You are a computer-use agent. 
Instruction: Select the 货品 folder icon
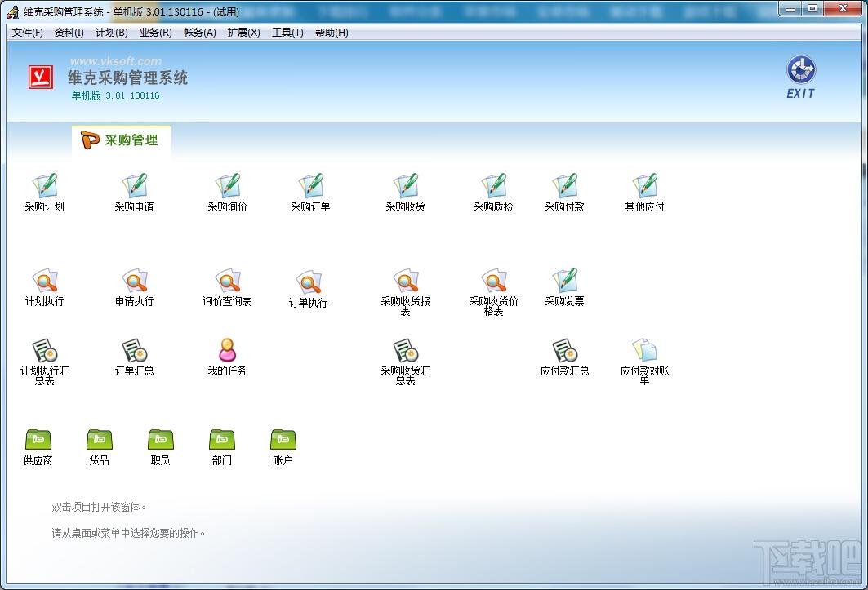100,440
